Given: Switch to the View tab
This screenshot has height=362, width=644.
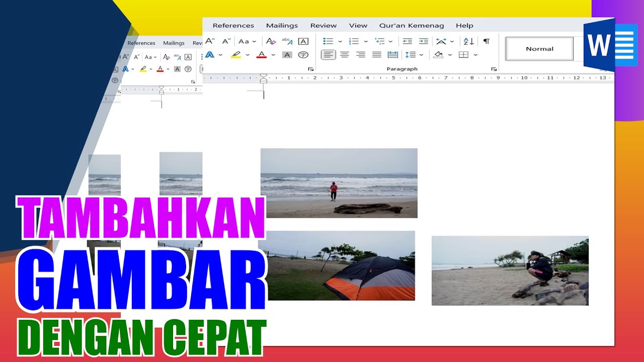Looking at the screenshot, I should pyautogui.click(x=358, y=26).
